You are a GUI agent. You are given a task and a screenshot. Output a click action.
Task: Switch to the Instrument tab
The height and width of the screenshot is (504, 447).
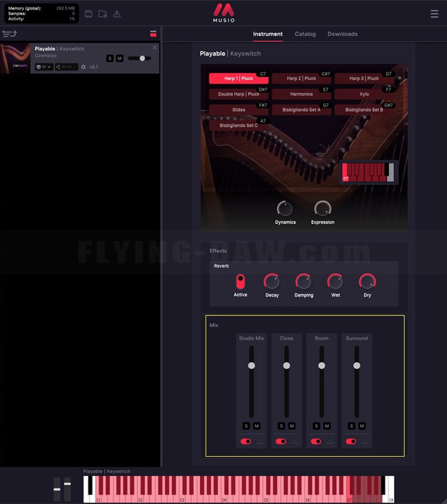coord(268,34)
